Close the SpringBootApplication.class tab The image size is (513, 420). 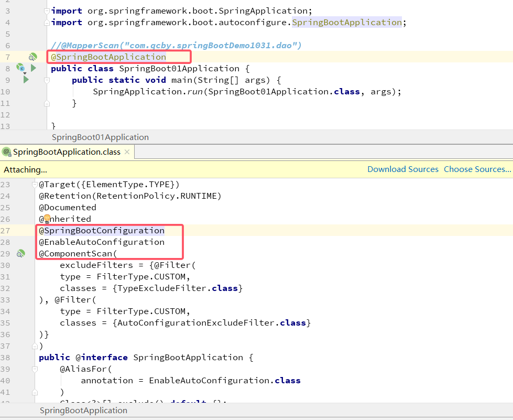tap(127, 152)
